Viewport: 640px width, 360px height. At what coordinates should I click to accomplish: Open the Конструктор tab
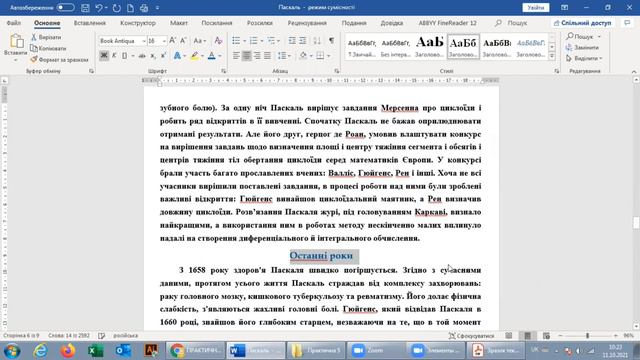click(138, 23)
